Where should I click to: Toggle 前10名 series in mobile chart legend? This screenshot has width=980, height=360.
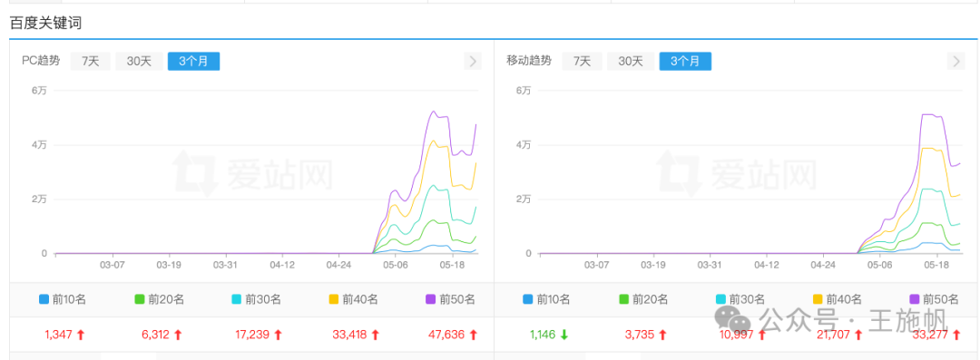point(547,299)
